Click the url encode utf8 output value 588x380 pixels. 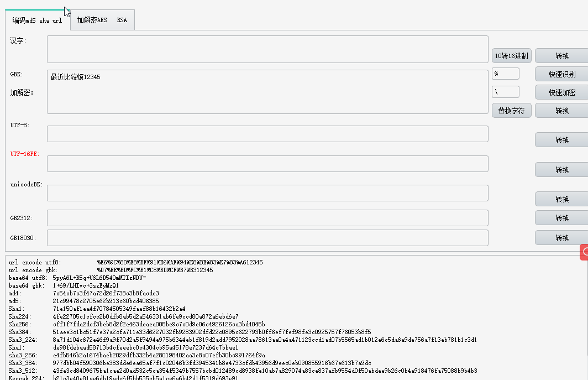(x=180, y=263)
